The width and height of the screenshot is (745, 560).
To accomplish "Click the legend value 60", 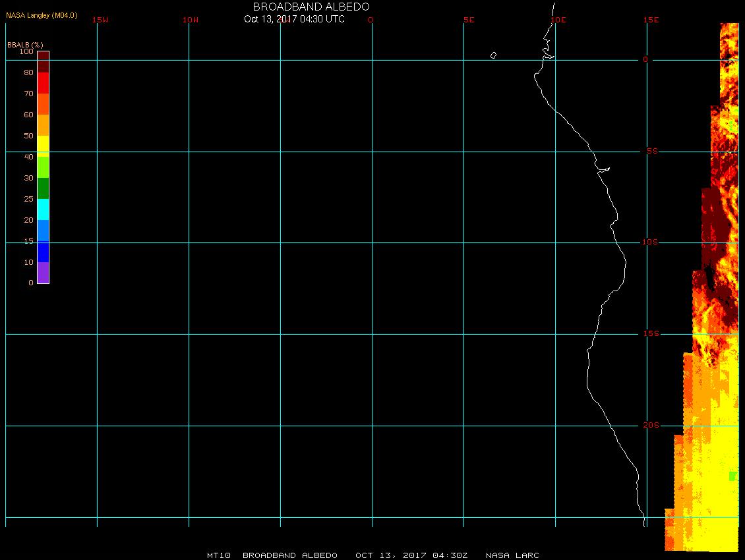I will pyautogui.click(x=29, y=115).
